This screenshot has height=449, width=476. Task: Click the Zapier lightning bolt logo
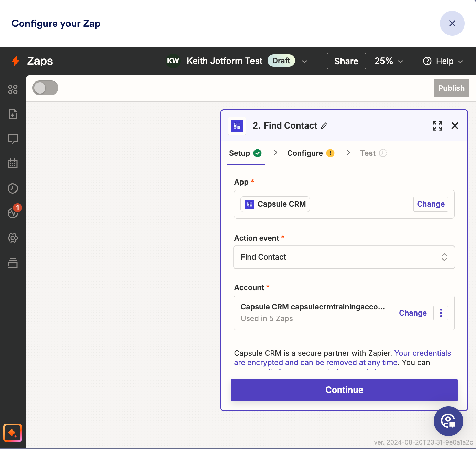pyautogui.click(x=15, y=61)
